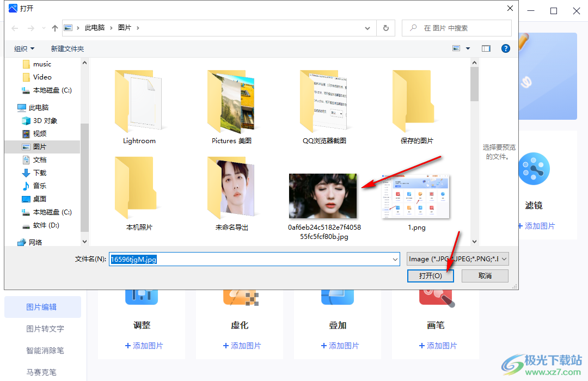Screen dimensions: 588x381
Task: Click 添加图片 under 虚化
Action: 242,346
